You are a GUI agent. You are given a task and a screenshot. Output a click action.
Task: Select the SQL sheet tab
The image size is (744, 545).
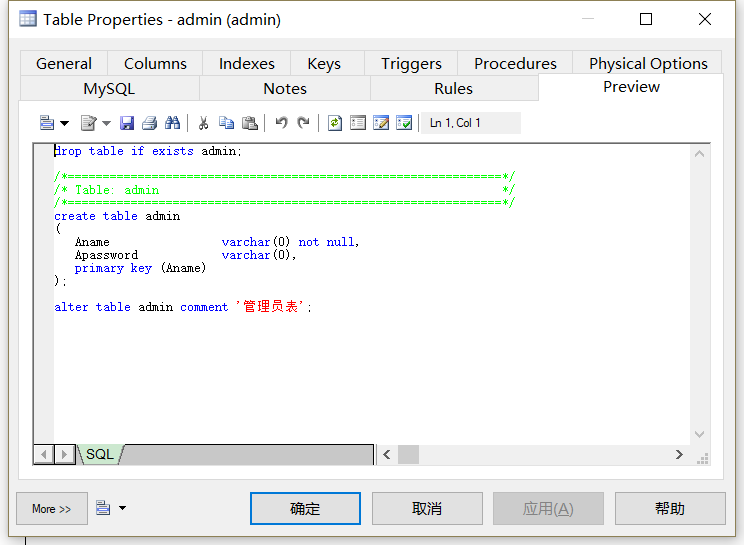point(100,454)
